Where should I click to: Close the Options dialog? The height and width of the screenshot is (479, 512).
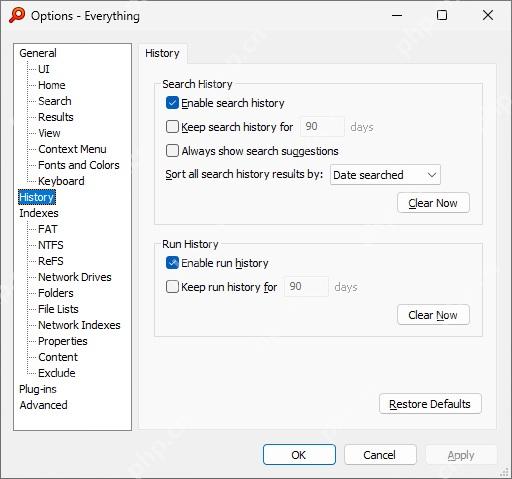(488, 15)
